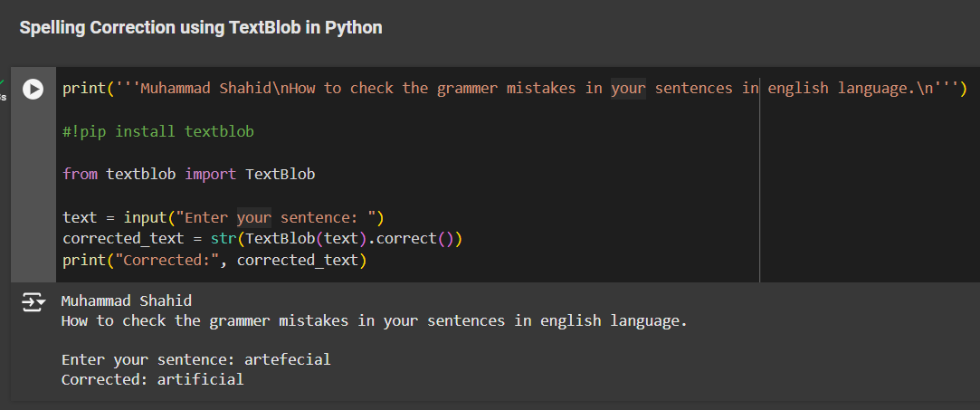Click the 'Enter your sentence: artefecial' output line
The width and height of the screenshot is (980, 410).
(x=196, y=360)
